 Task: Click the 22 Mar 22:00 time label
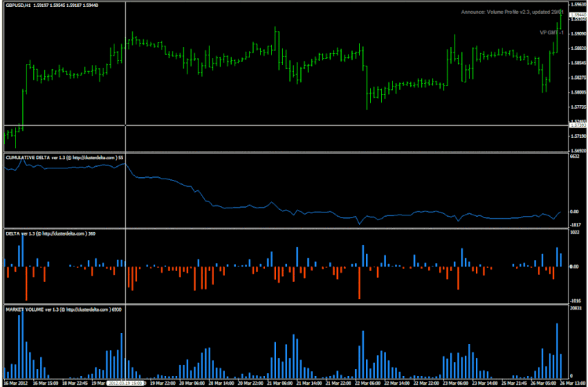pyautogui.click(x=426, y=383)
